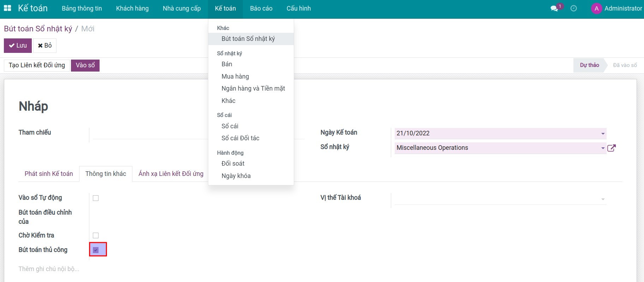Expand the Ngày Kế toán date dropdown
Screen dimensions: 644x282
click(603, 134)
